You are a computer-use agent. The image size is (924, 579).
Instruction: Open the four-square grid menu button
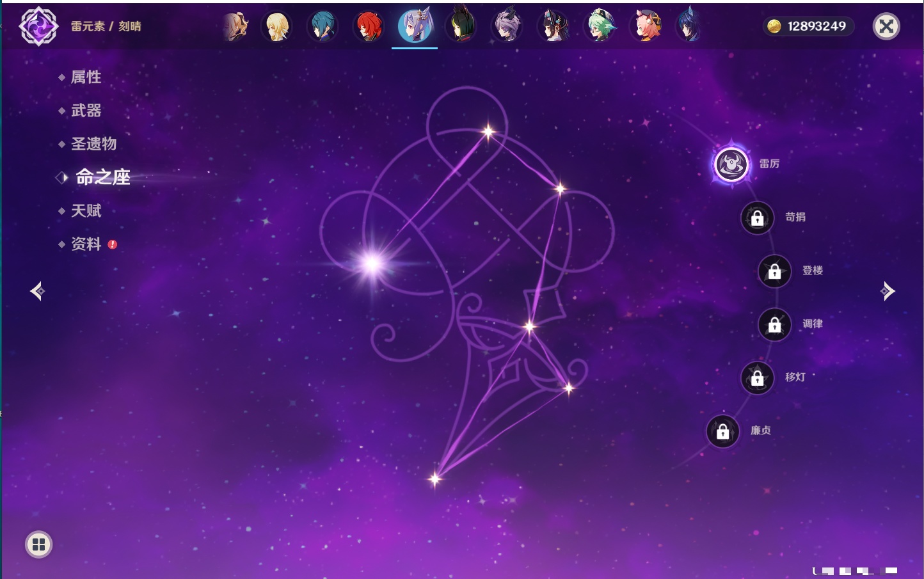point(38,544)
